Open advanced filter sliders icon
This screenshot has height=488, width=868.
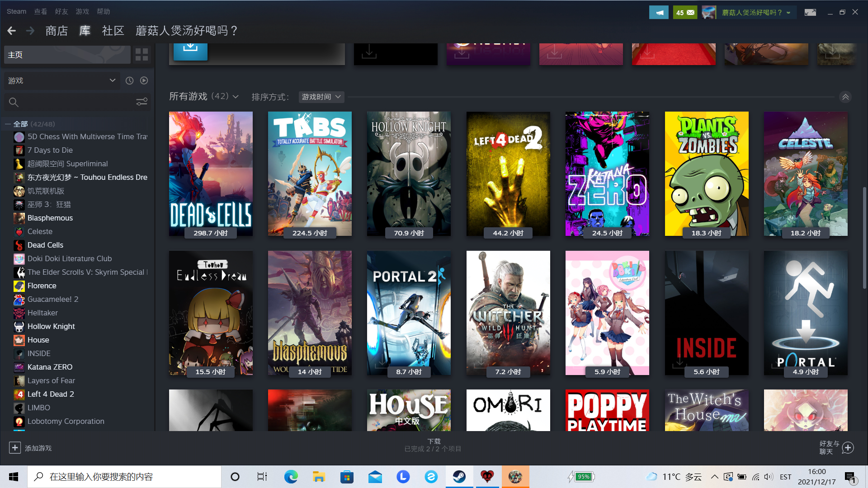tap(142, 102)
